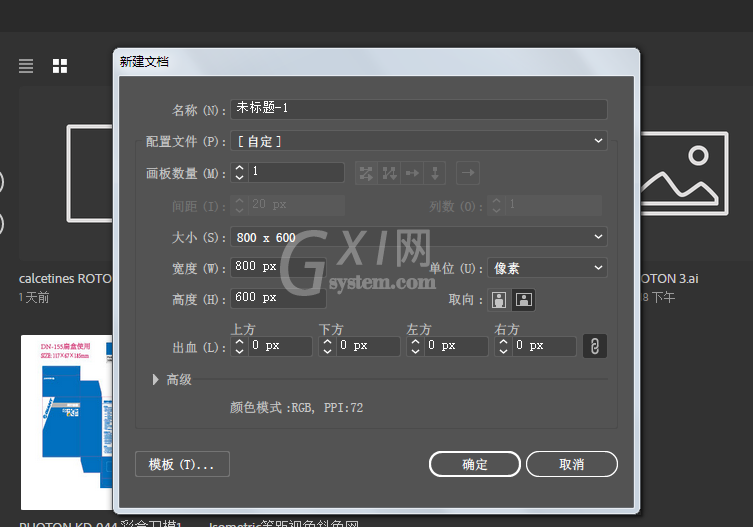Choose portrait orientation icon
753x527 pixels.
[499, 300]
